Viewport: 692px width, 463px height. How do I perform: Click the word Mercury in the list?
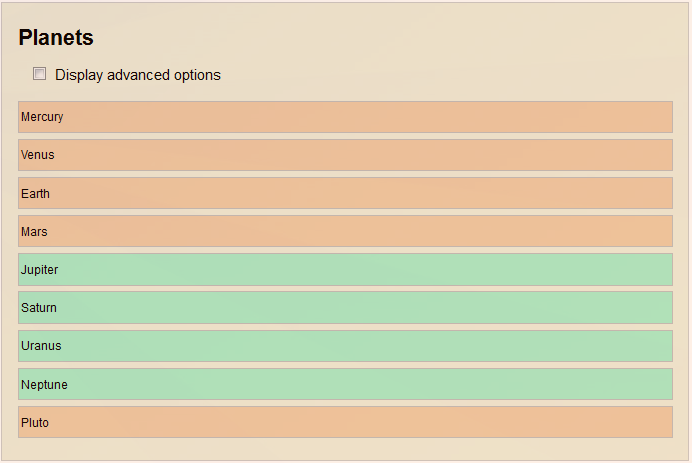[x=42, y=117]
